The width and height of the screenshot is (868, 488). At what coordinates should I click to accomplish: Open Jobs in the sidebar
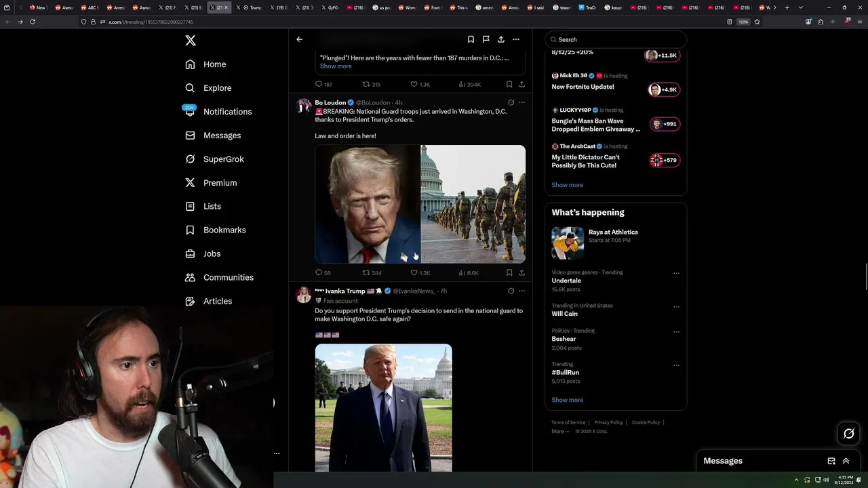203,253
